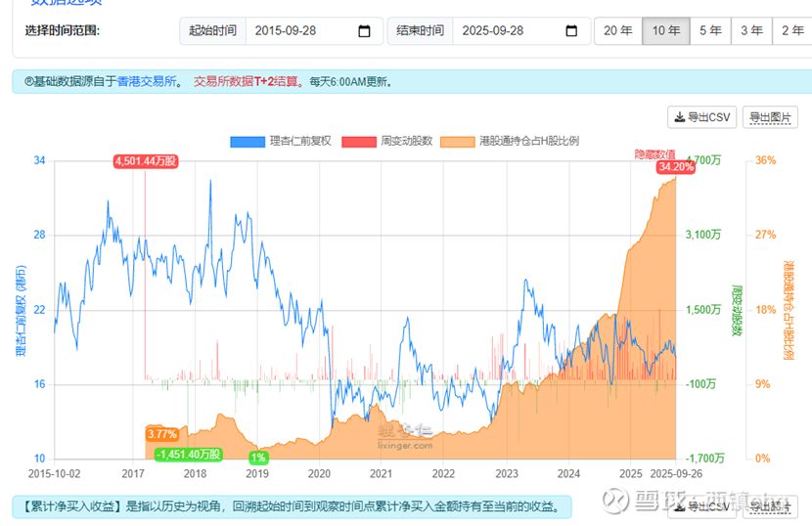Viewport: 812px width, 526px height.
Task: Click the 交易所数据T+2结算 red notice text
Action: tap(248, 82)
